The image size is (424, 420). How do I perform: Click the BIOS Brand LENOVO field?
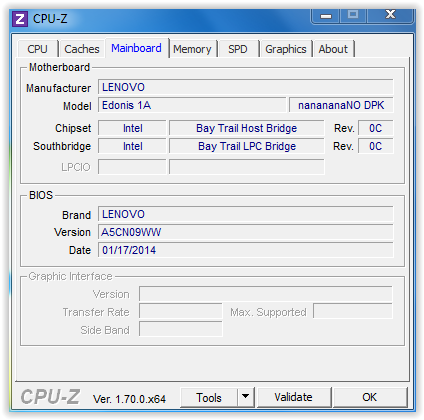(x=246, y=214)
